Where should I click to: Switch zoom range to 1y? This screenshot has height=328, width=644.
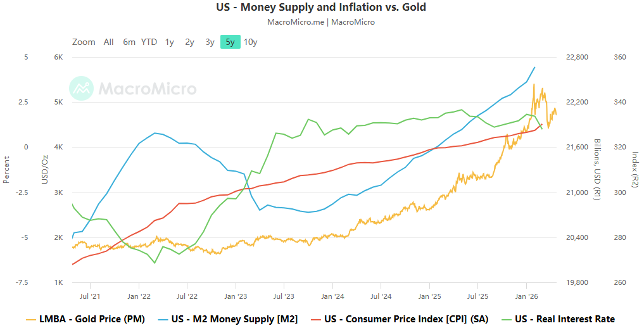tap(170, 42)
